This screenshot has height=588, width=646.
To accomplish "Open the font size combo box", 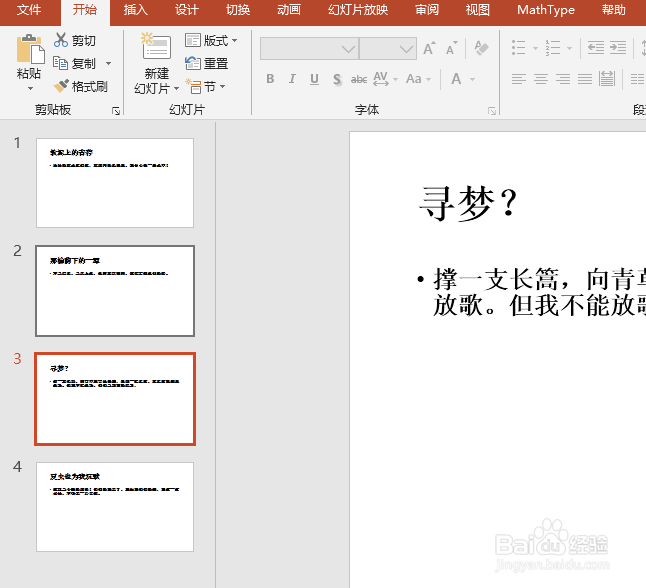I will coord(388,49).
